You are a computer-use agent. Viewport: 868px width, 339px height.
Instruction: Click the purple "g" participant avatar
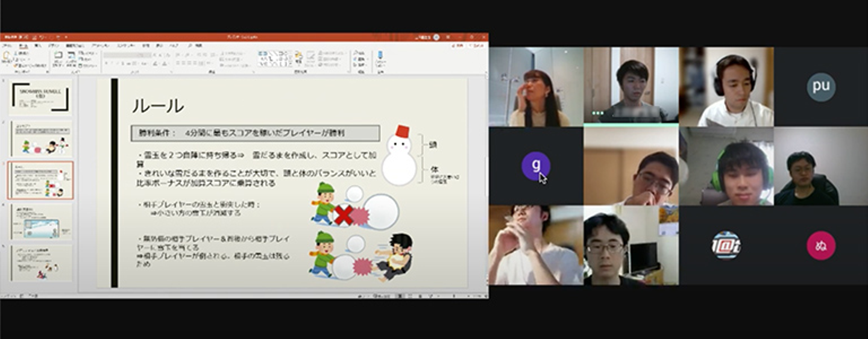click(535, 166)
